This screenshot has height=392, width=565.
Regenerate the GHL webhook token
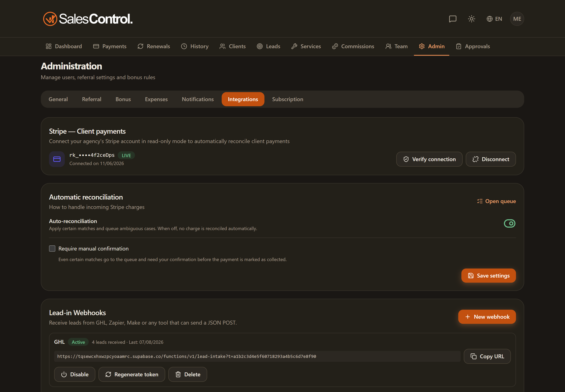pos(131,374)
